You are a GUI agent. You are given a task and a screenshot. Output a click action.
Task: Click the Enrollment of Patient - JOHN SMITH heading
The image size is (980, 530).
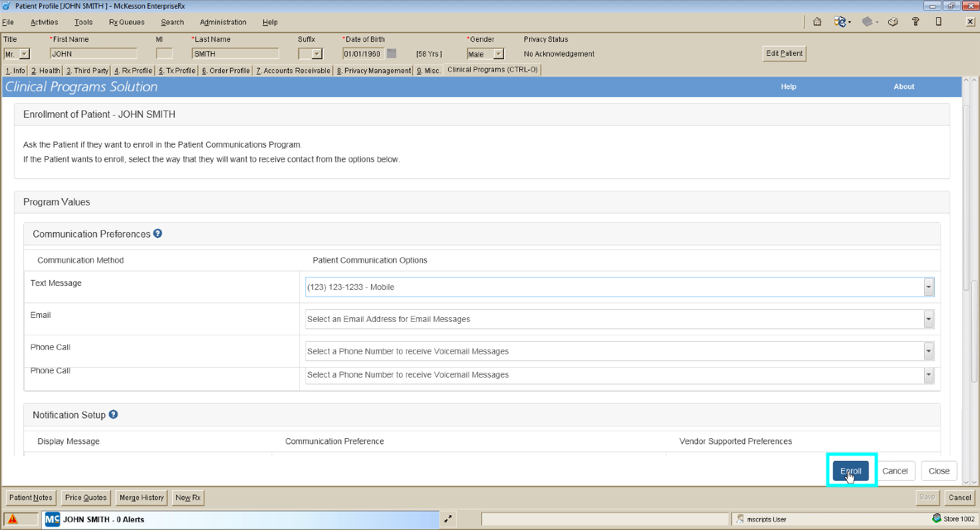100,114
